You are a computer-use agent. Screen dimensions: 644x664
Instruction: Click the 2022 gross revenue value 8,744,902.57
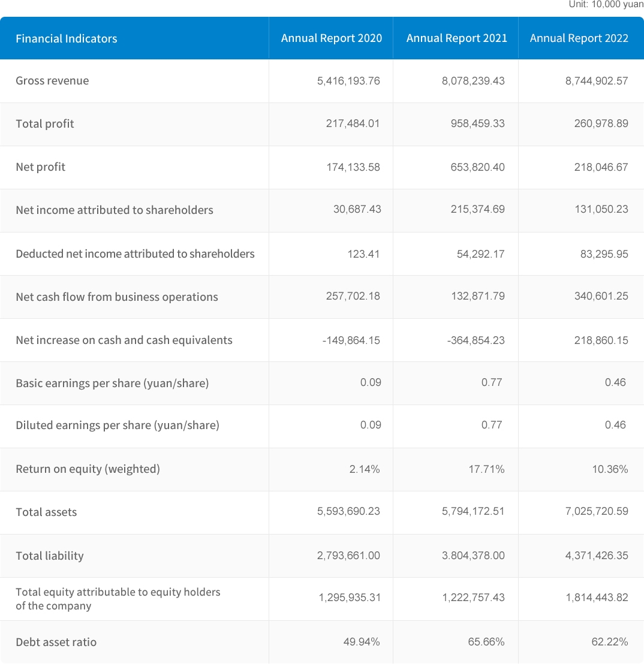(596, 81)
